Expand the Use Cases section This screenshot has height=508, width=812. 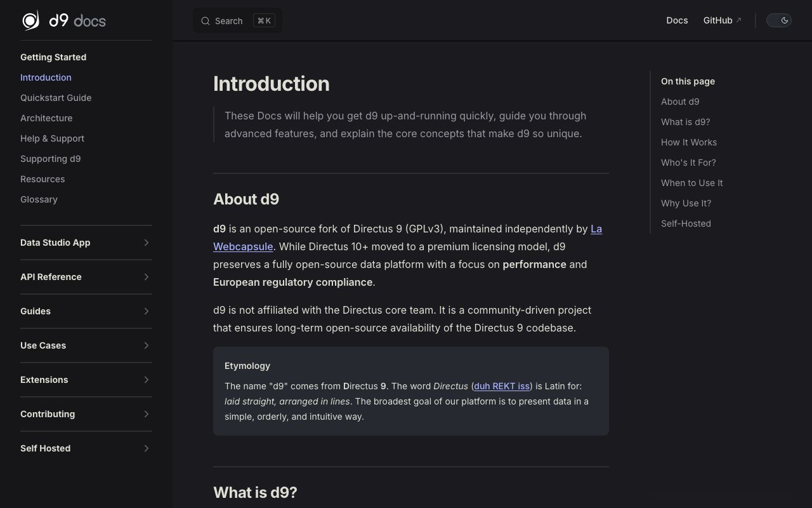86,345
